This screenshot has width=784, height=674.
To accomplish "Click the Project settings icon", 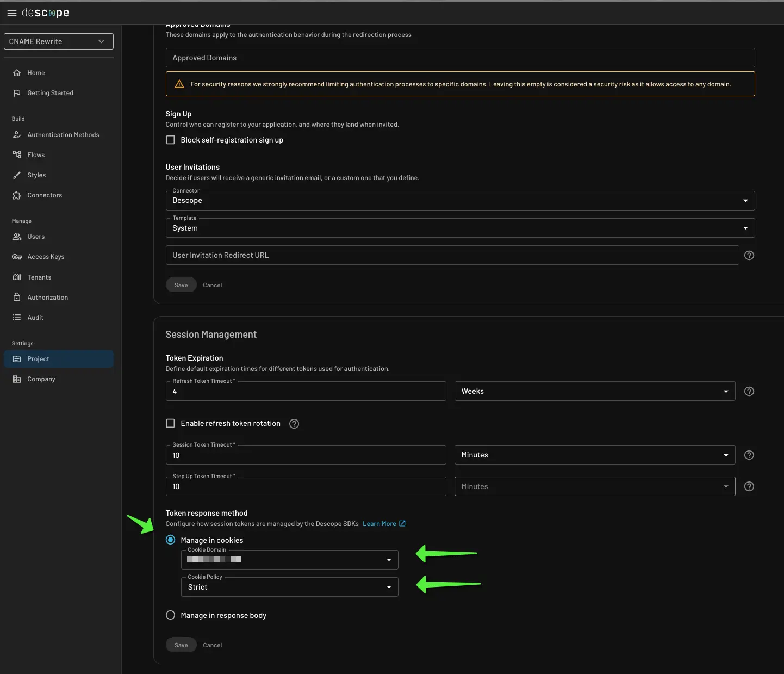I will (x=17, y=359).
